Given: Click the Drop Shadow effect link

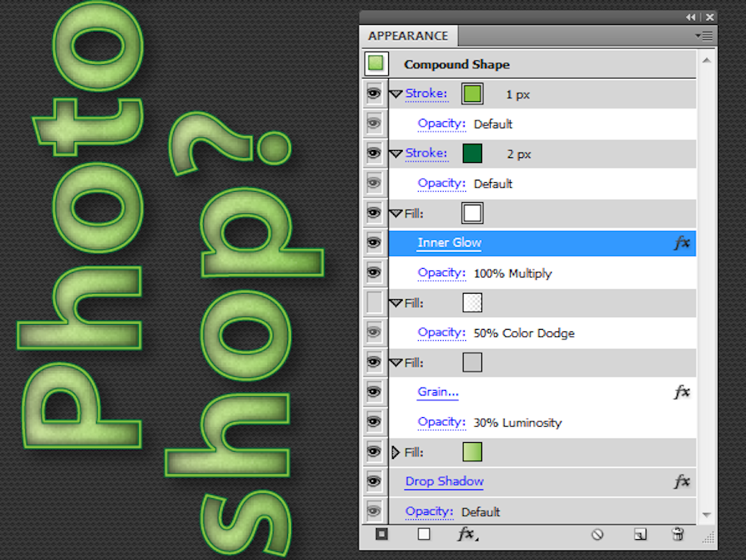Looking at the screenshot, I should 444,481.
